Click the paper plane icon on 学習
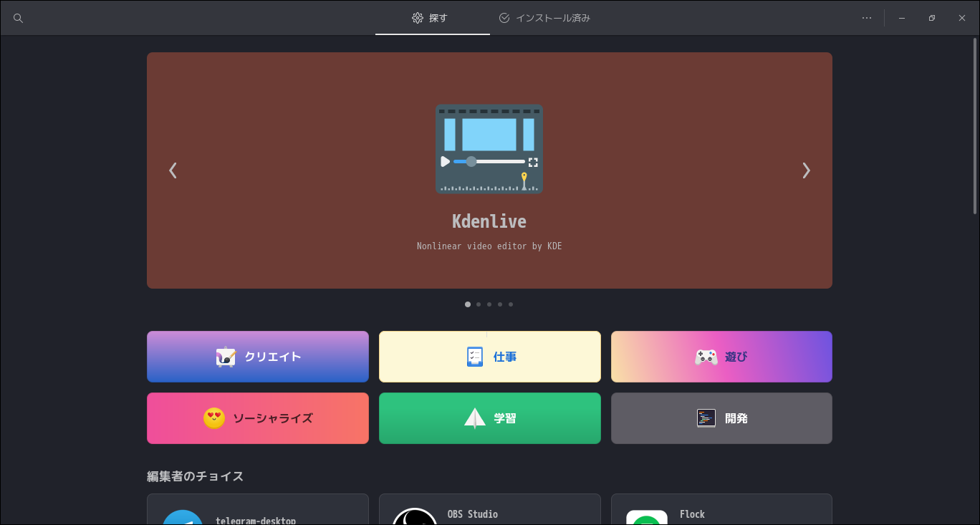Viewport: 980px width, 525px height. [475, 418]
